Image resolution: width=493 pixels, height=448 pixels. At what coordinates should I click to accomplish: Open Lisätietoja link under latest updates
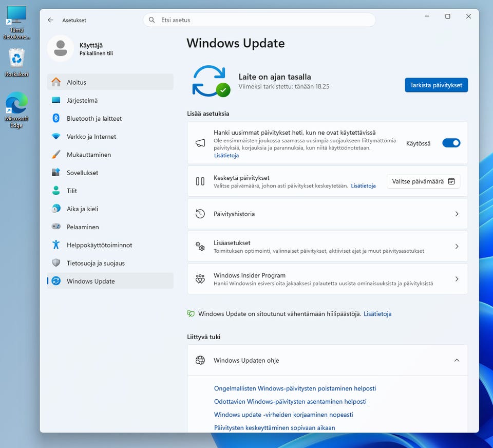tap(226, 156)
